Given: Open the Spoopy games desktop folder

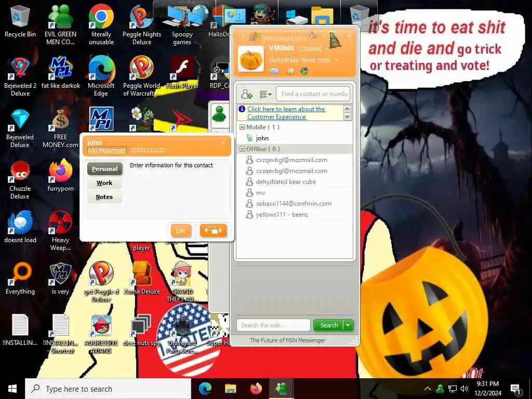Looking at the screenshot, I should [x=182, y=24].
